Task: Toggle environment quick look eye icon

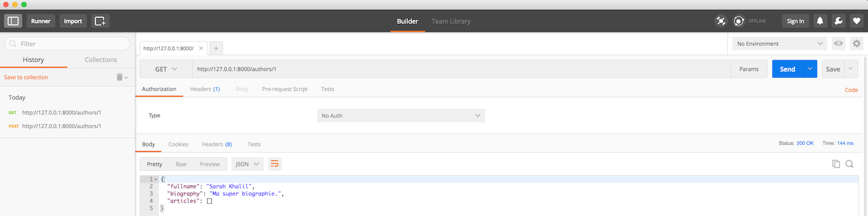Action: 838,43
